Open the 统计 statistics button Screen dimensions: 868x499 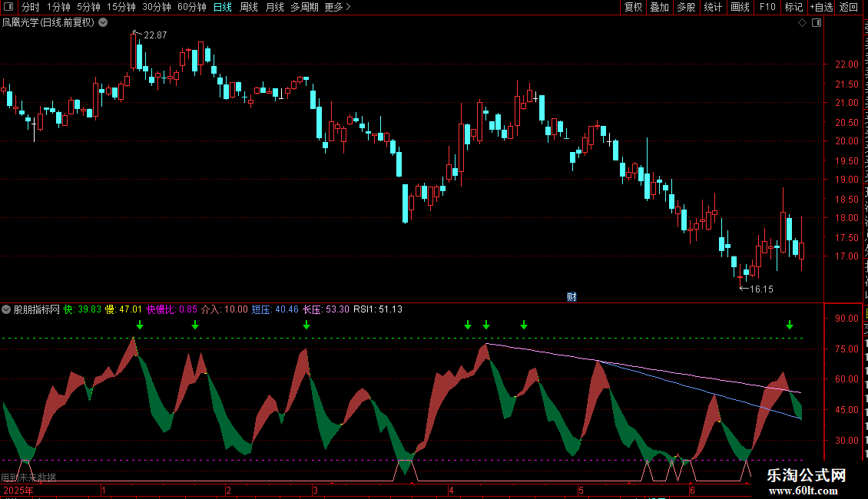pos(713,7)
